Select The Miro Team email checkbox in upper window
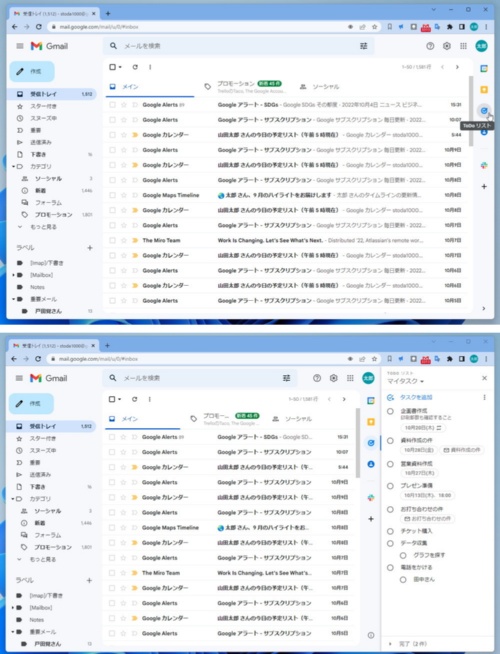 (x=112, y=240)
